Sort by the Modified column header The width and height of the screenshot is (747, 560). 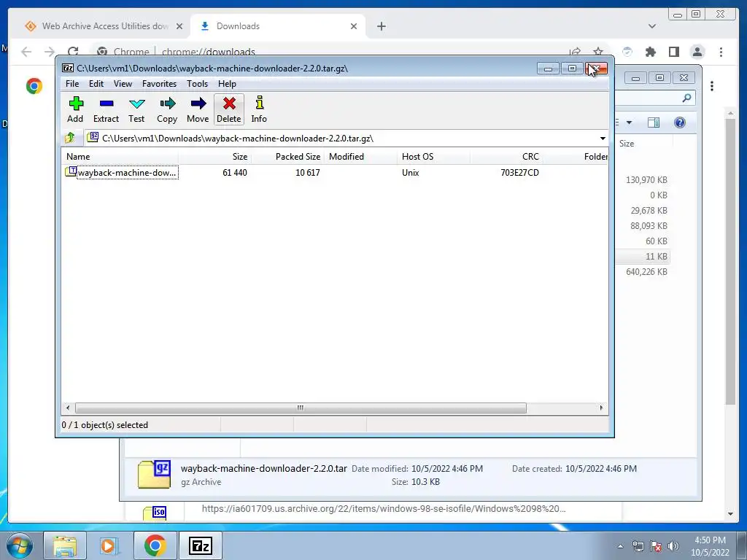pos(360,157)
